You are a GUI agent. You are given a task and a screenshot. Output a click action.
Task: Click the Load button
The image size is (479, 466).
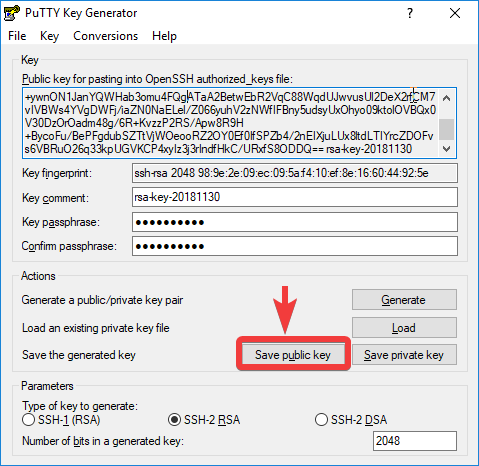pyautogui.click(x=404, y=328)
